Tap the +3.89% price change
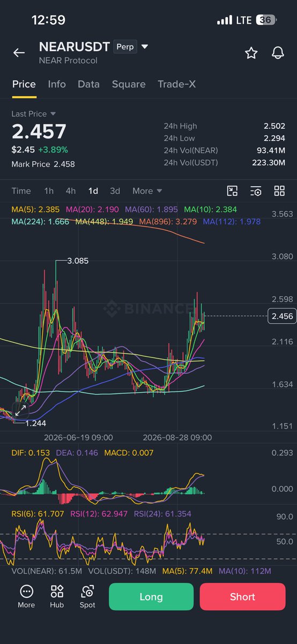297x644 pixels. 53,150
